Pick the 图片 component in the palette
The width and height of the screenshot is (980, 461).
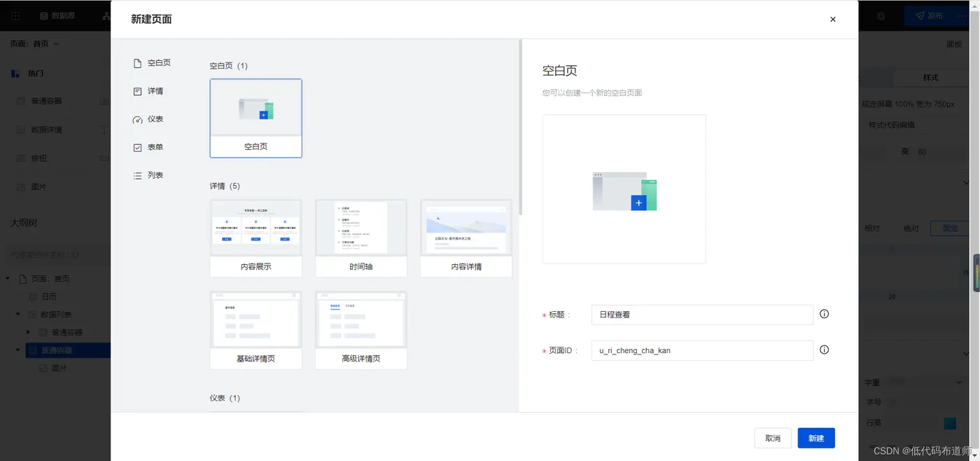tap(32, 187)
